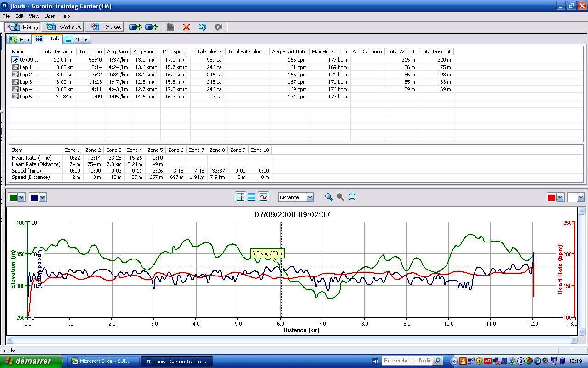Select the Lap 2 row

coord(232,75)
